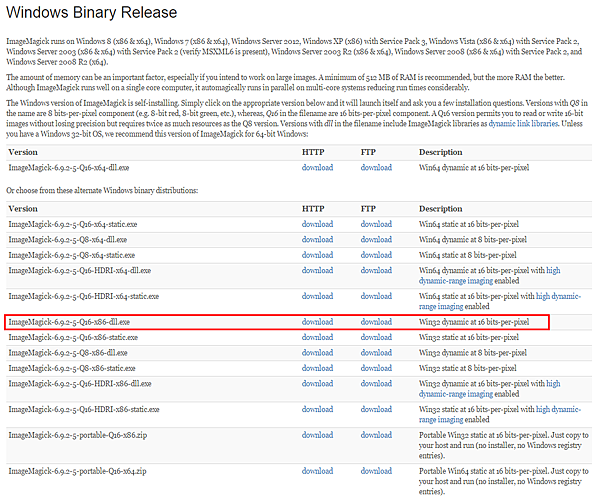Click description 'Win32 dynamic at 8 bits-per-pixel'

tap(473, 353)
